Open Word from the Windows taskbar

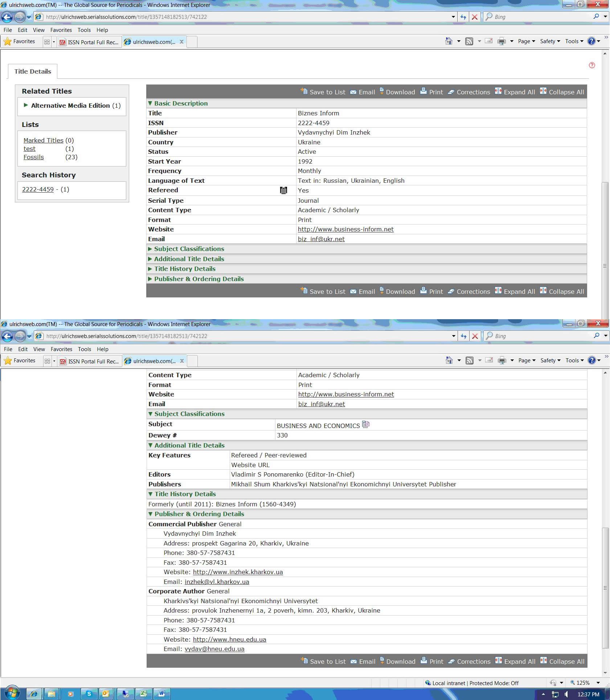tap(161, 694)
